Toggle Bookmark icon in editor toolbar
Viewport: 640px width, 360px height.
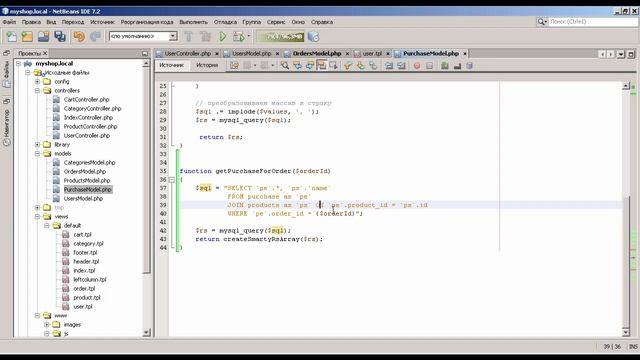pos(373,65)
